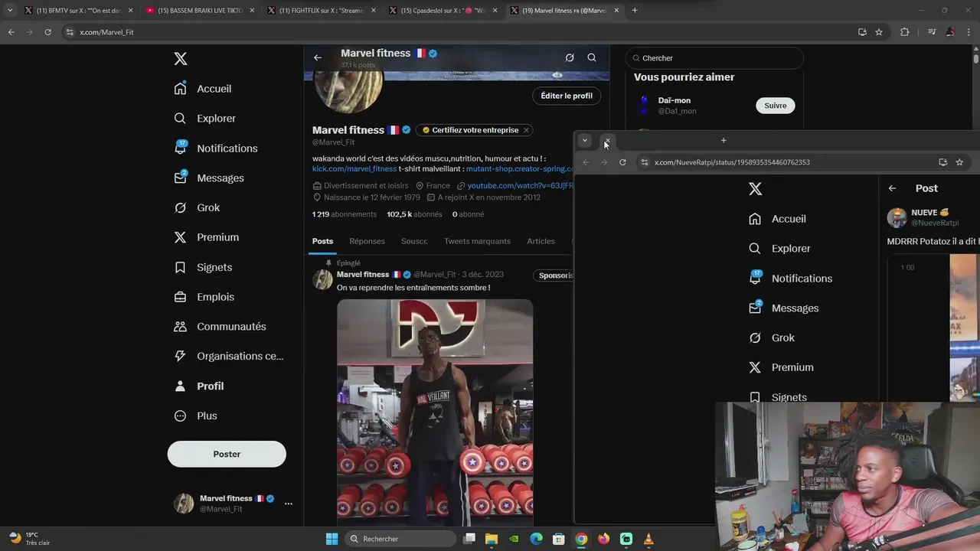The height and width of the screenshot is (551, 980).
Task: Open VLC from the taskbar
Action: (648, 539)
